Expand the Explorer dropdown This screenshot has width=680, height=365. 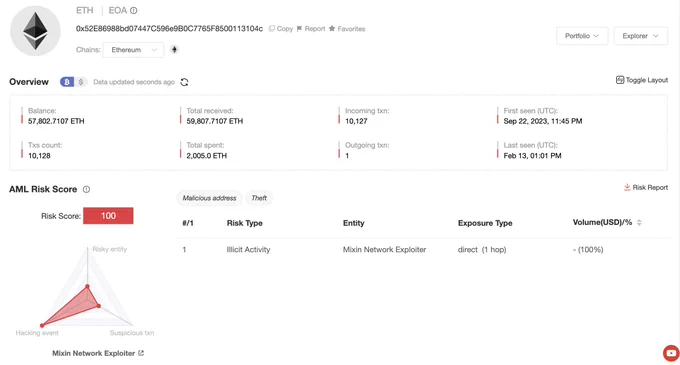641,36
